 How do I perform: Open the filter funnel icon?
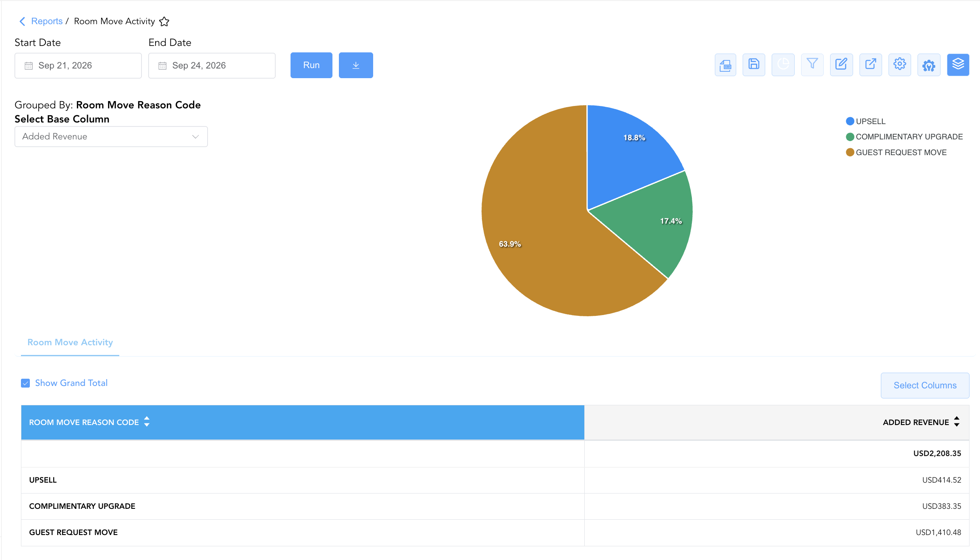point(812,65)
